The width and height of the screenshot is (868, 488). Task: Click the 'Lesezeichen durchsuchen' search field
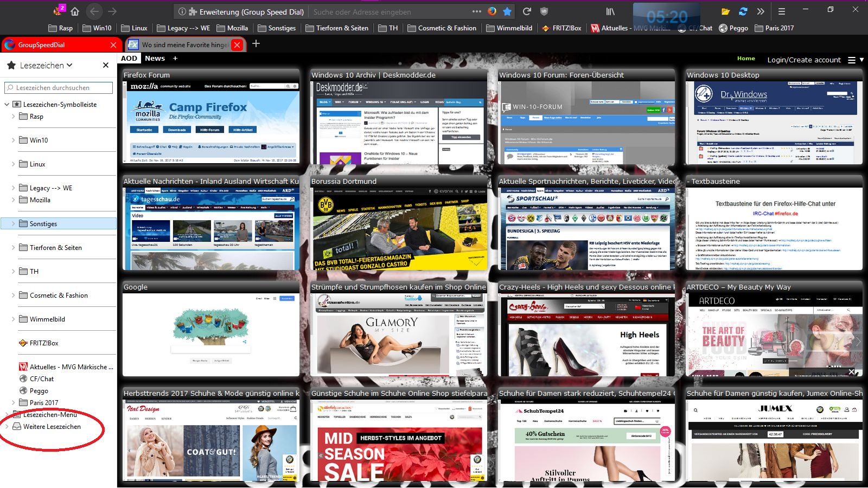coord(59,87)
